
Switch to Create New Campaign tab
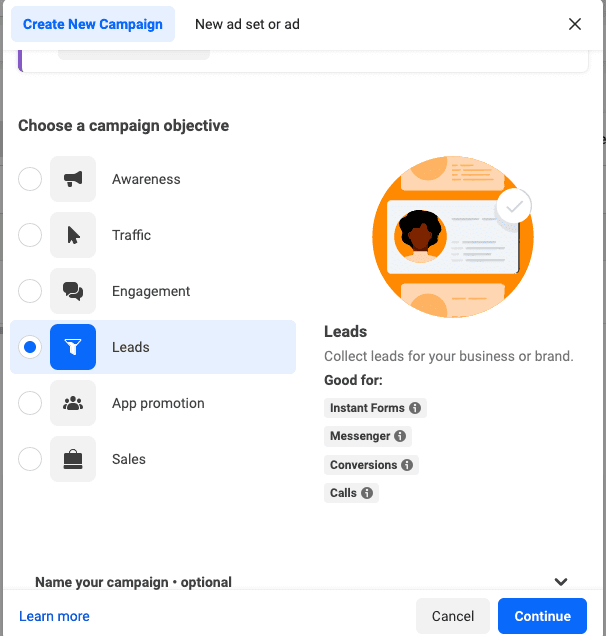[x=93, y=24]
